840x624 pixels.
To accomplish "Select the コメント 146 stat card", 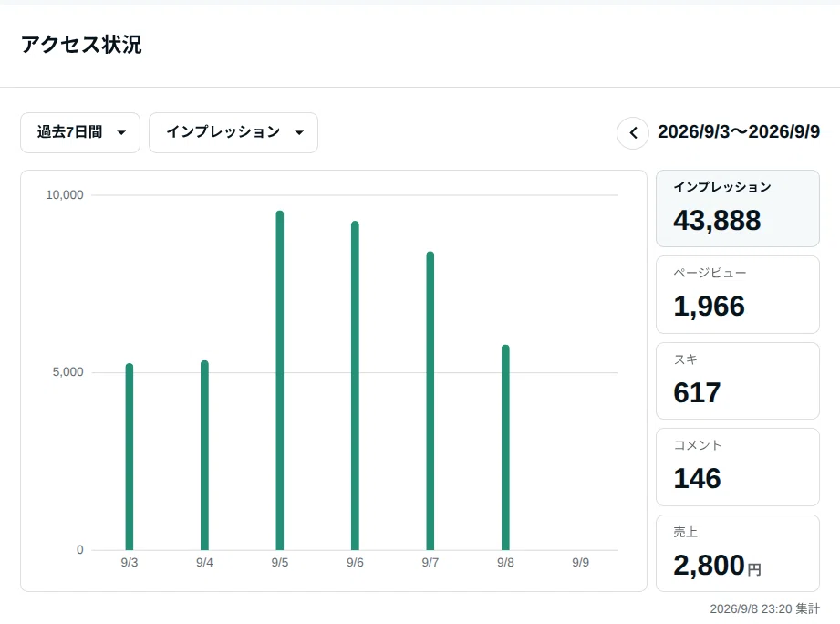I will (x=738, y=467).
